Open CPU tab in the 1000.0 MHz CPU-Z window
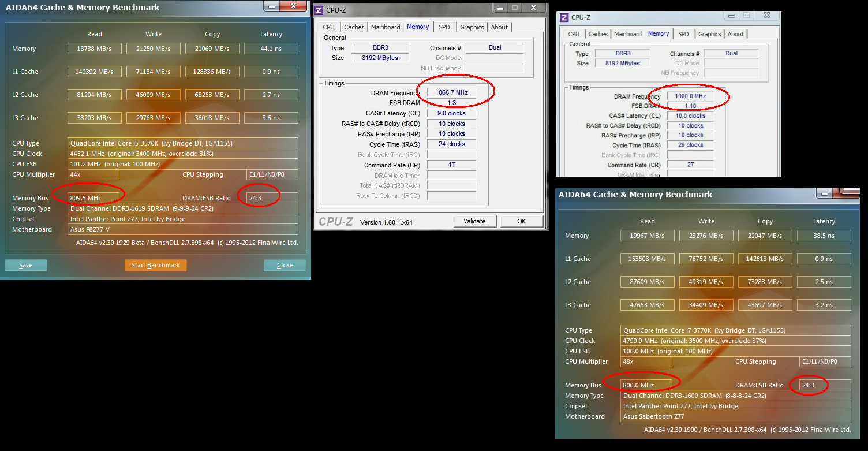This screenshot has width=868, height=451. coord(574,34)
